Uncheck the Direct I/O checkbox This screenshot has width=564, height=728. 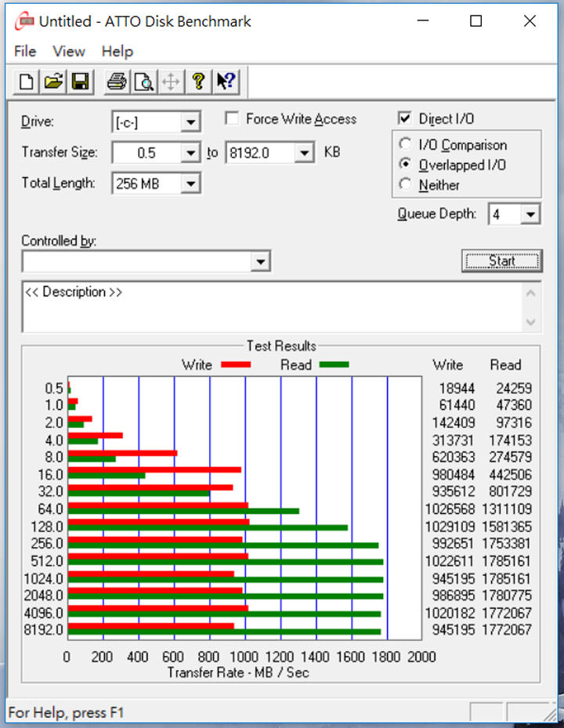click(405, 119)
